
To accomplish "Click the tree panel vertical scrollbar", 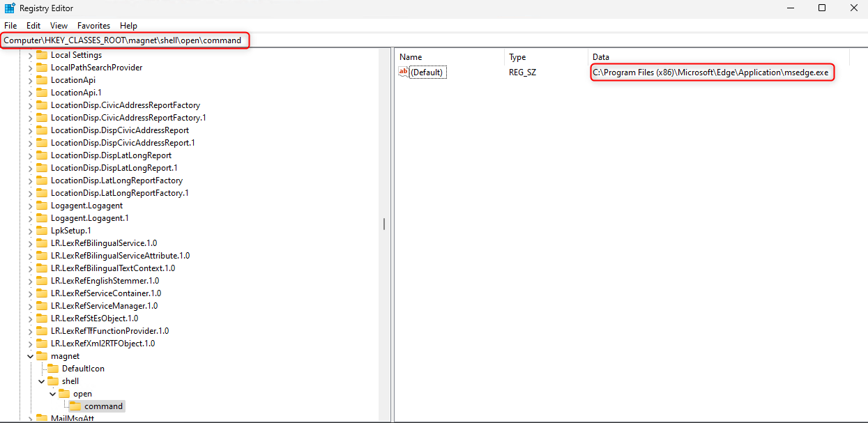I will coord(384,223).
